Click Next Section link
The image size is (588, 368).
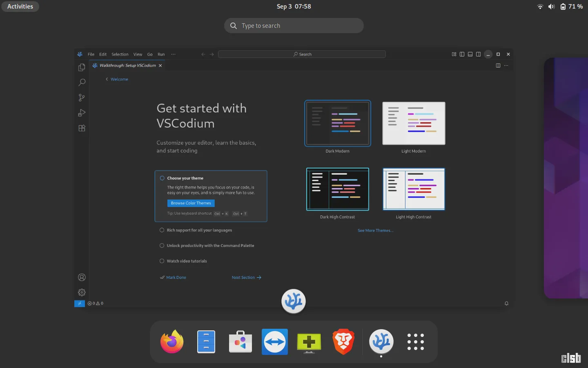point(247,278)
